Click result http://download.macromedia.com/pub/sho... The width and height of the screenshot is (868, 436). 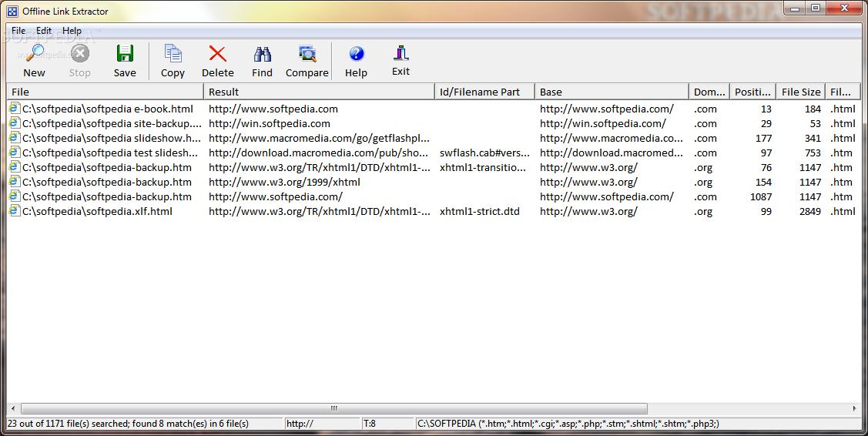point(318,153)
